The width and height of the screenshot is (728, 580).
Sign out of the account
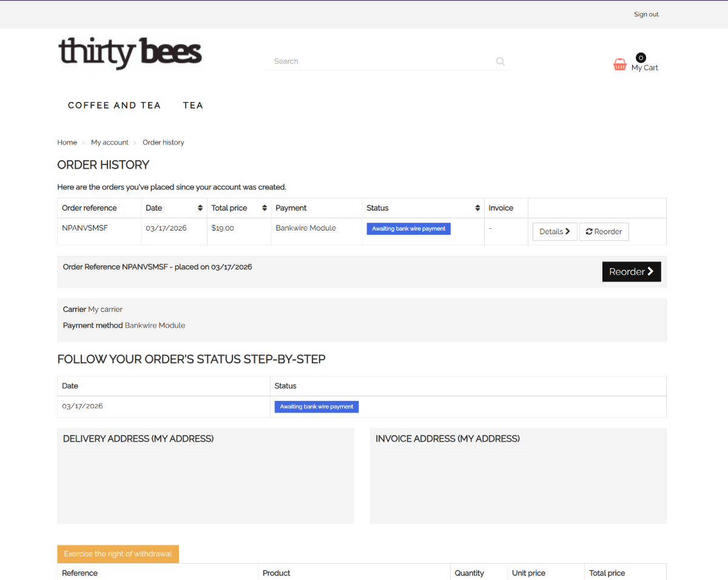pyautogui.click(x=646, y=15)
